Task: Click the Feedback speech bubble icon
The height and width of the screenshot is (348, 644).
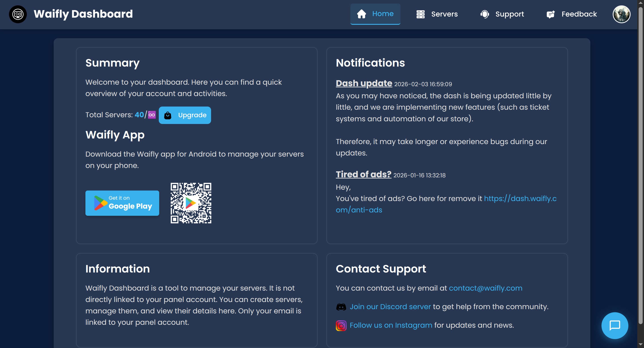Action: pyautogui.click(x=551, y=14)
